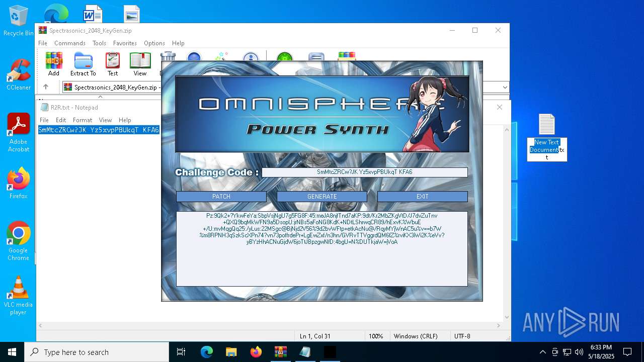Open the Notepad Format menu
This screenshot has height=362, width=644.
(83, 120)
